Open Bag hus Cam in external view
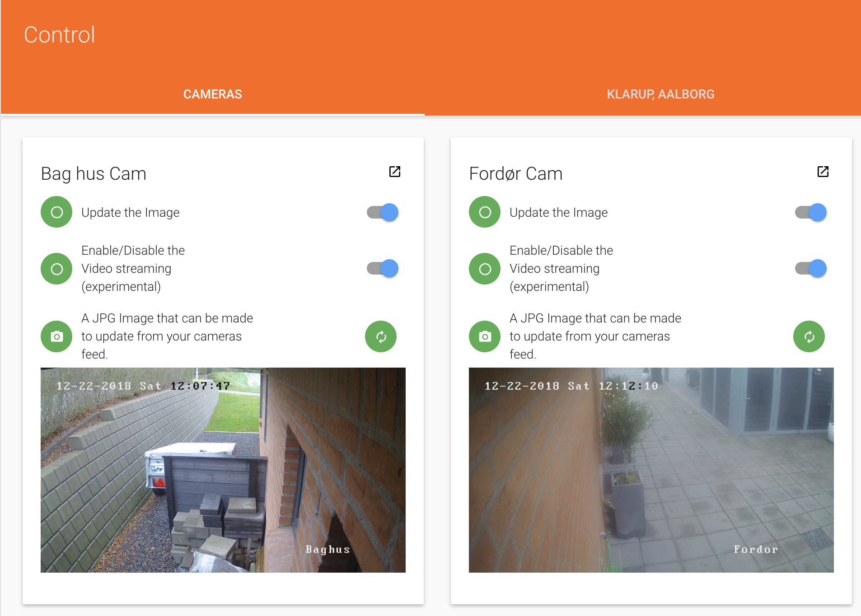This screenshot has width=861, height=616. (394, 172)
